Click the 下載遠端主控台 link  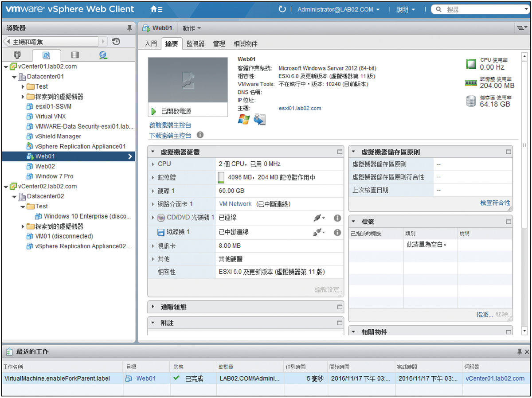point(170,135)
